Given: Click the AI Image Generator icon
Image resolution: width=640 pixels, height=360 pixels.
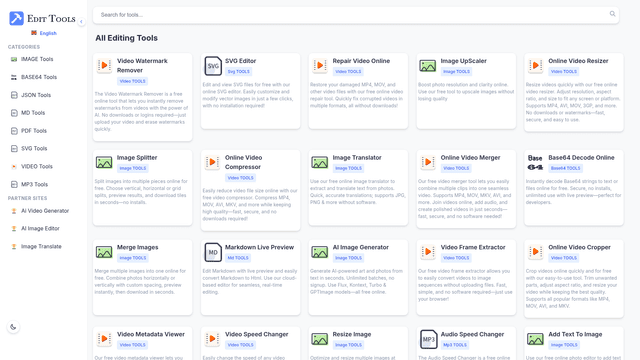Looking at the screenshot, I should [x=320, y=252].
